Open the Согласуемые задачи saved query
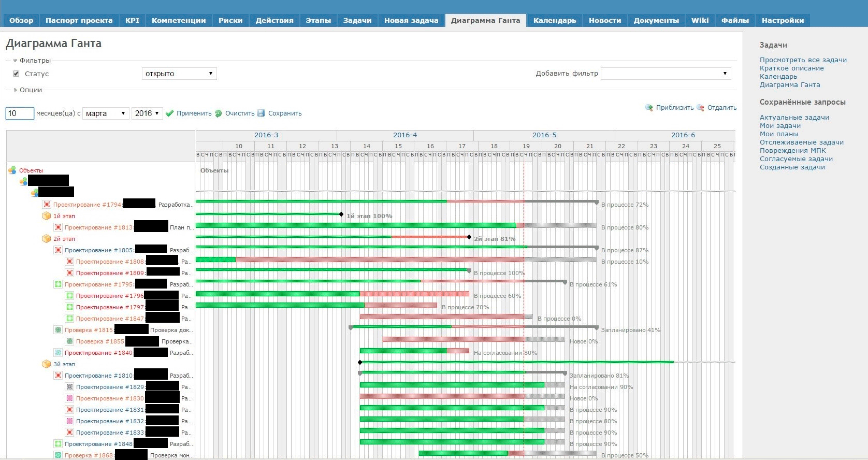 pos(797,159)
